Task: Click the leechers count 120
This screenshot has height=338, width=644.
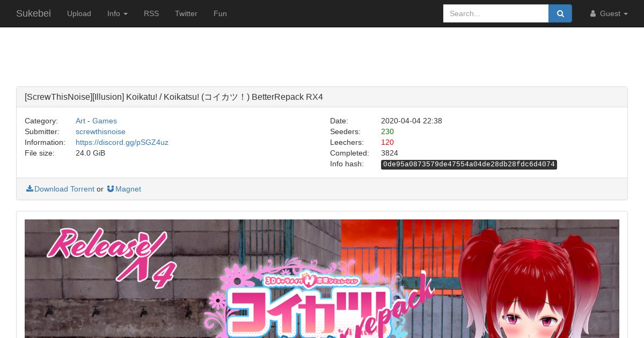Action: pyautogui.click(x=387, y=142)
